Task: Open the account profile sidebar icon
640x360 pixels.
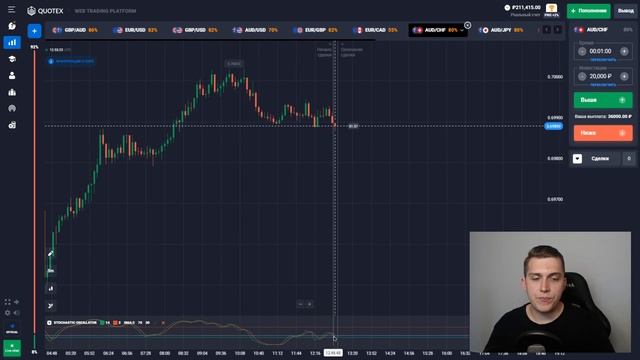Action: tap(12, 76)
